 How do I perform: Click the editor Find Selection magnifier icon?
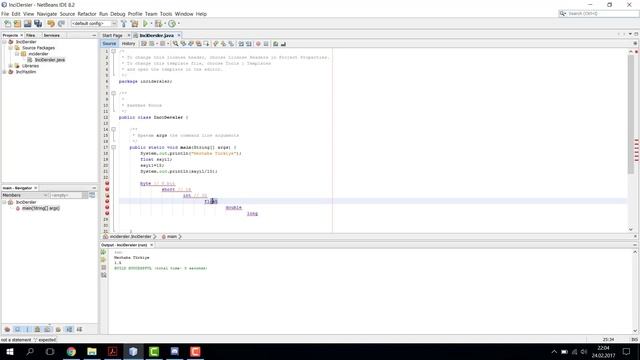[175, 44]
